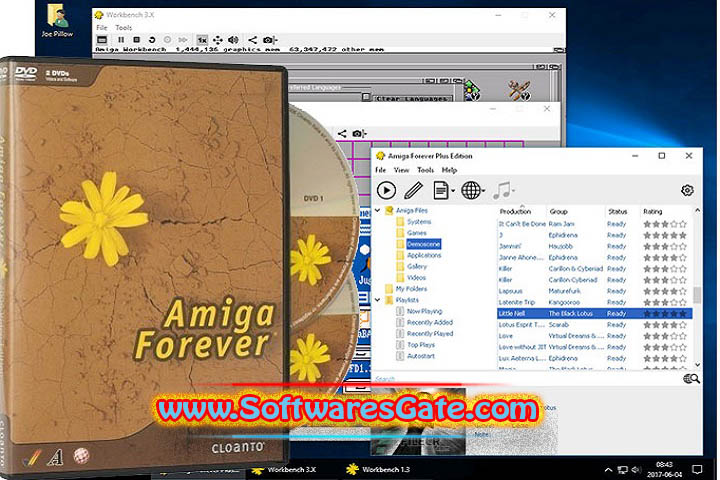Switch to Workbench 1.3 on the taskbar
Screen dimensions: 720x480
point(378,469)
